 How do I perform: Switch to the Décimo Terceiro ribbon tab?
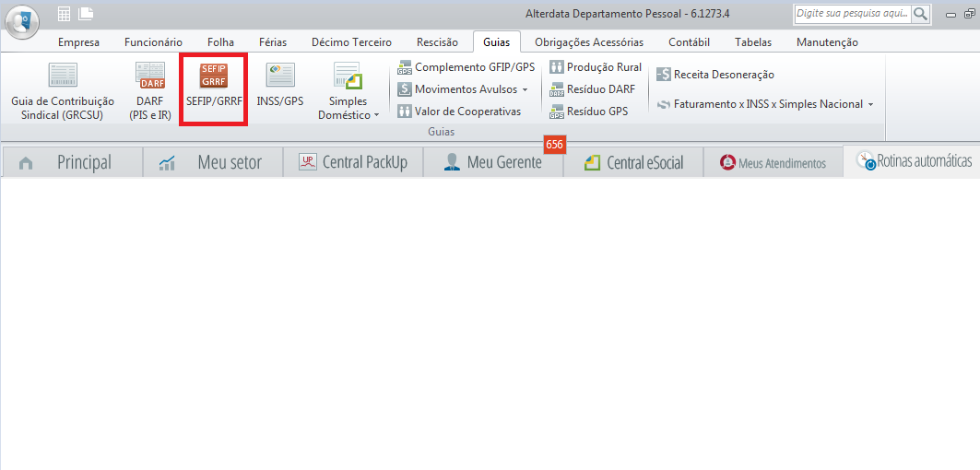pyautogui.click(x=352, y=42)
